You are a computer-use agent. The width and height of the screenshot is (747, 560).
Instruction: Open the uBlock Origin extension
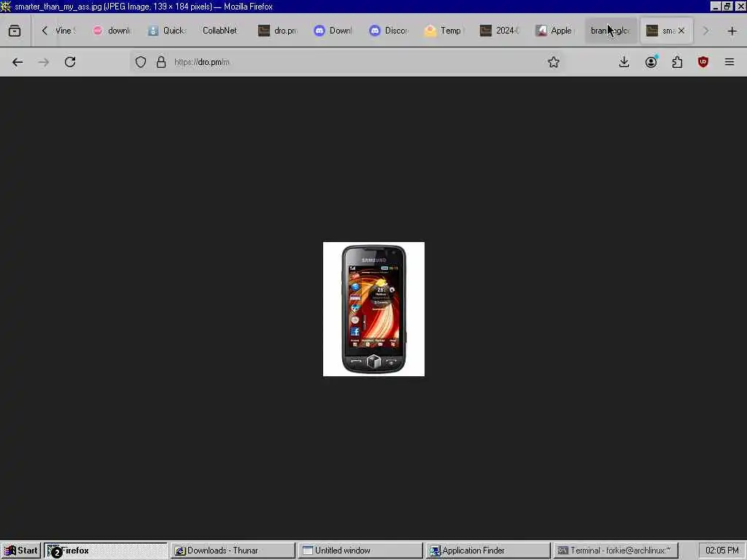[x=703, y=63]
